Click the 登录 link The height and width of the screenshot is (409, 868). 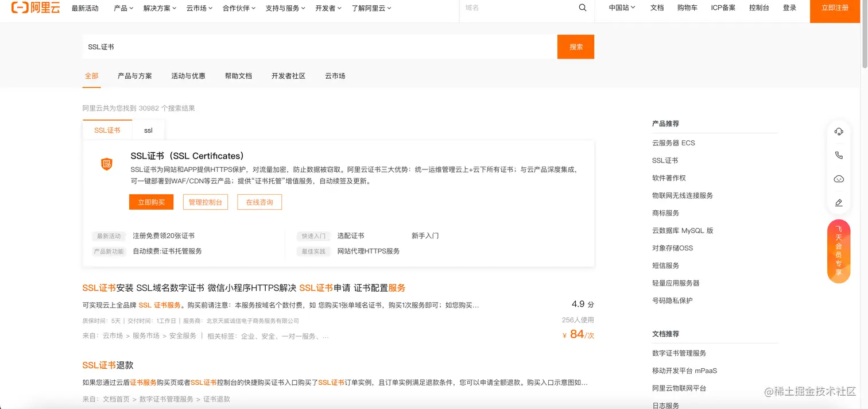click(789, 8)
